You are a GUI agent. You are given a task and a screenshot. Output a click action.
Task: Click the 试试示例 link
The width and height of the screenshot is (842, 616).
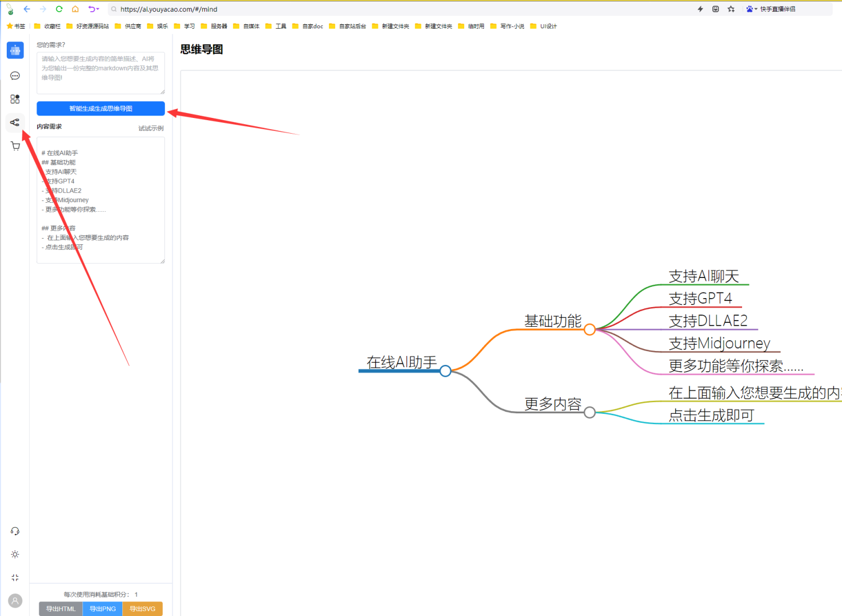click(x=151, y=129)
